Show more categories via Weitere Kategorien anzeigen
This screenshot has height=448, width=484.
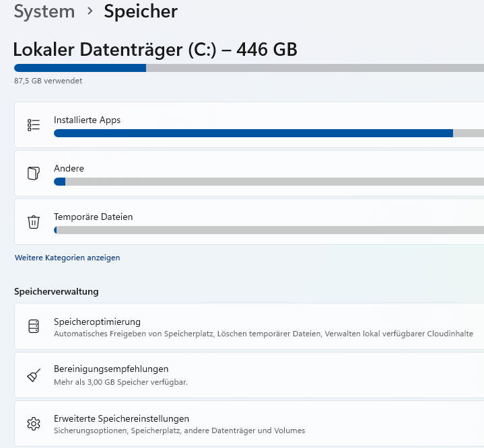pyautogui.click(x=67, y=258)
